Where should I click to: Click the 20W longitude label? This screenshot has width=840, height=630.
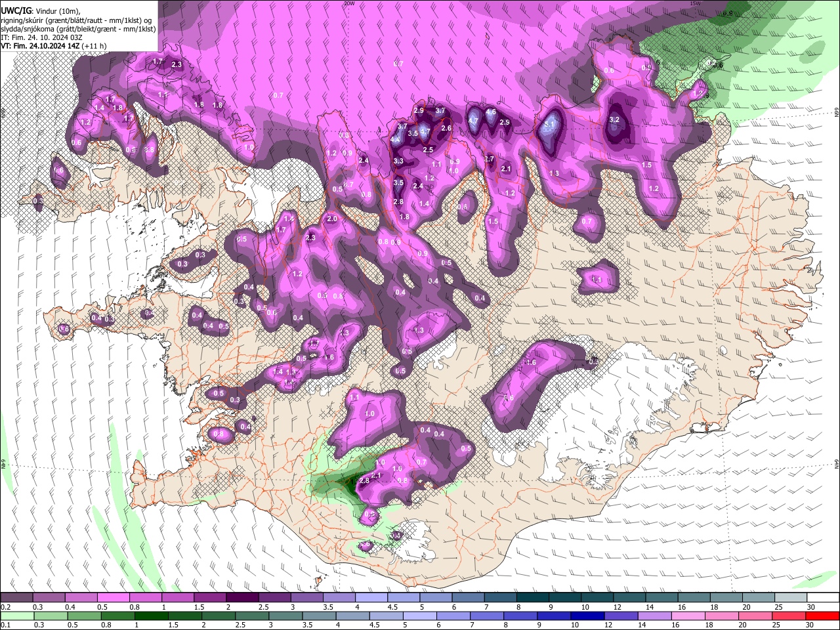click(x=349, y=3)
